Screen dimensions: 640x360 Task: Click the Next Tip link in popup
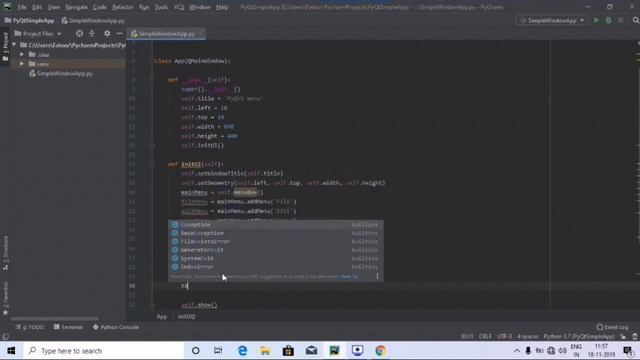click(x=350, y=276)
